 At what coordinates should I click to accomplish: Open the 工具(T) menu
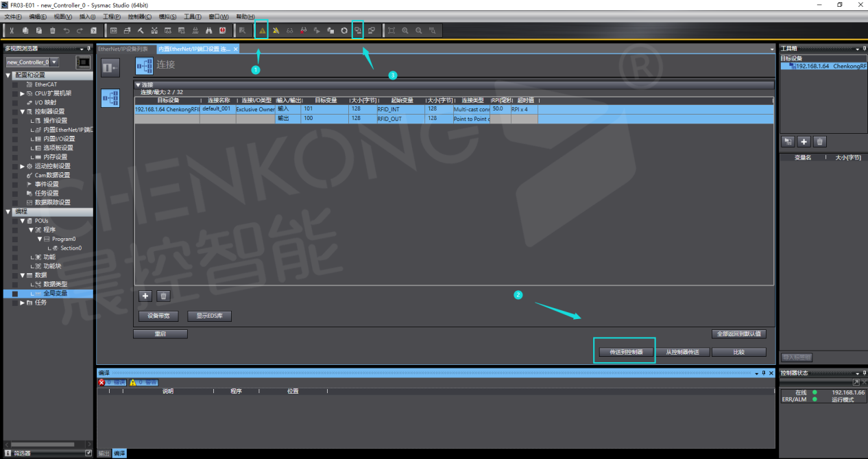point(193,16)
